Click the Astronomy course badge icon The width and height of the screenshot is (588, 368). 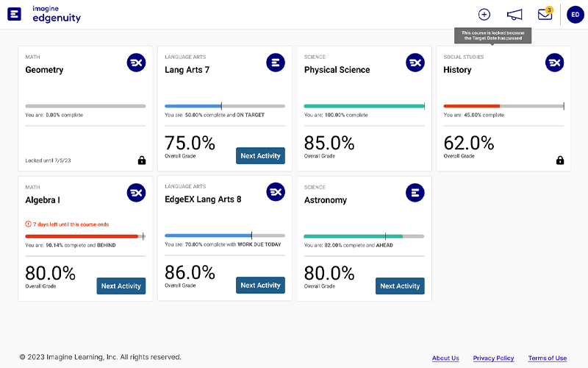pyautogui.click(x=415, y=193)
